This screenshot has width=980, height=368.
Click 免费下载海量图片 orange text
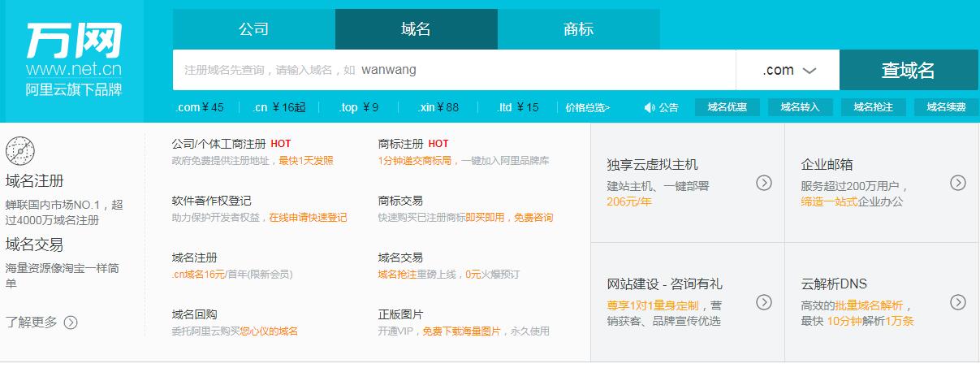[460, 331]
